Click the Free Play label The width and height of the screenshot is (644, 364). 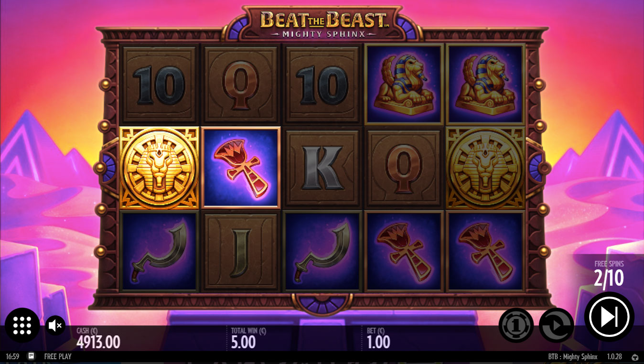click(x=57, y=356)
